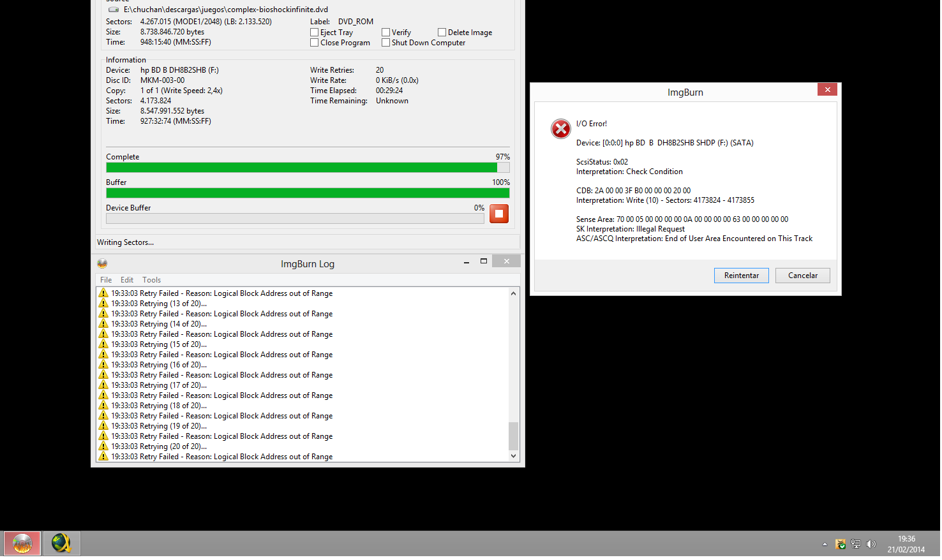Click Cancelar in the I/O Error dialog
The image size is (942, 560).
click(803, 276)
